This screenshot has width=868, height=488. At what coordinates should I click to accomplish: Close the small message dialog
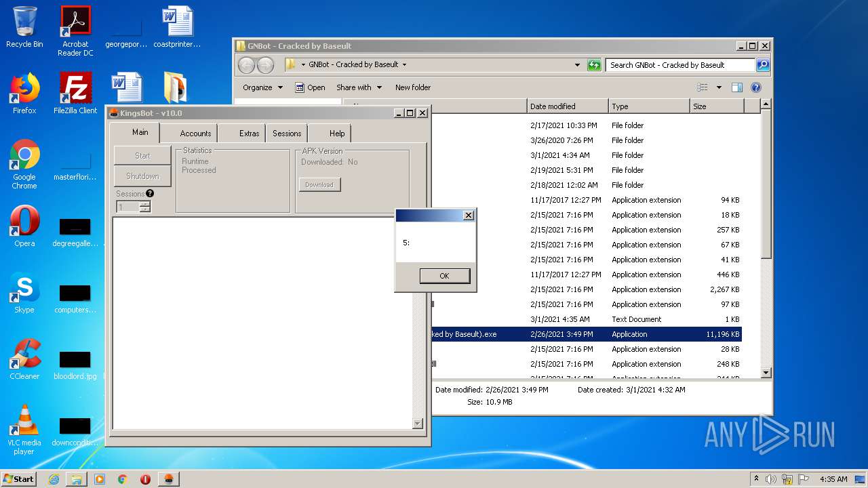click(x=468, y=216)
